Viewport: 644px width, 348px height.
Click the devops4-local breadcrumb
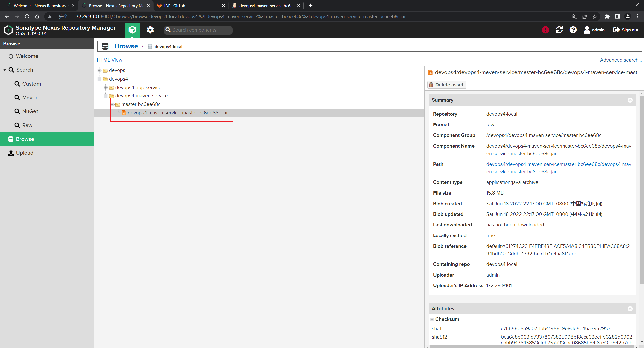(168, 47)
